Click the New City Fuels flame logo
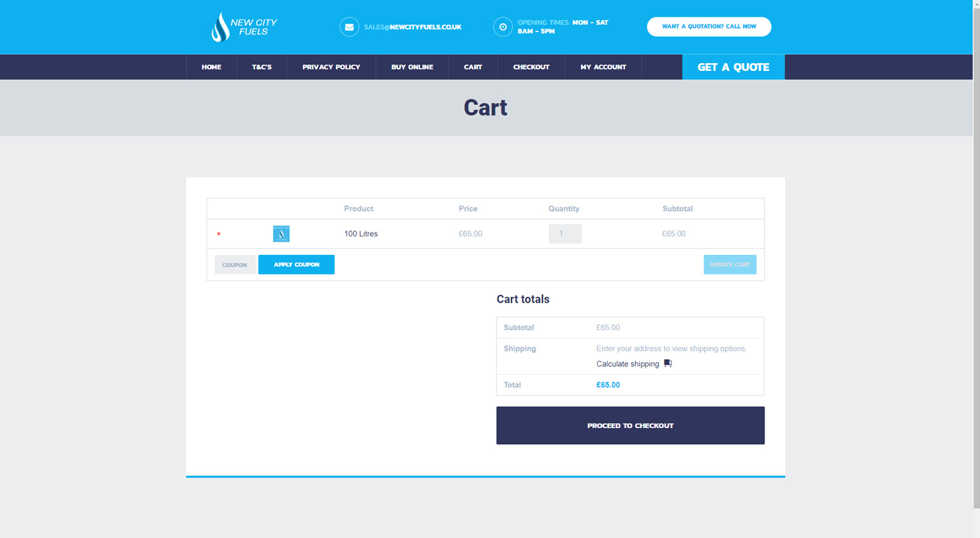 click(x=220, y=27)
